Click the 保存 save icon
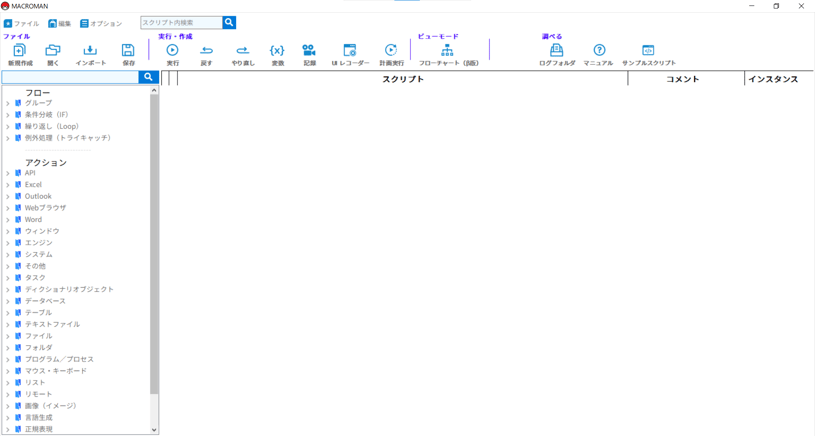815x436 pixels. click(128, 50)
